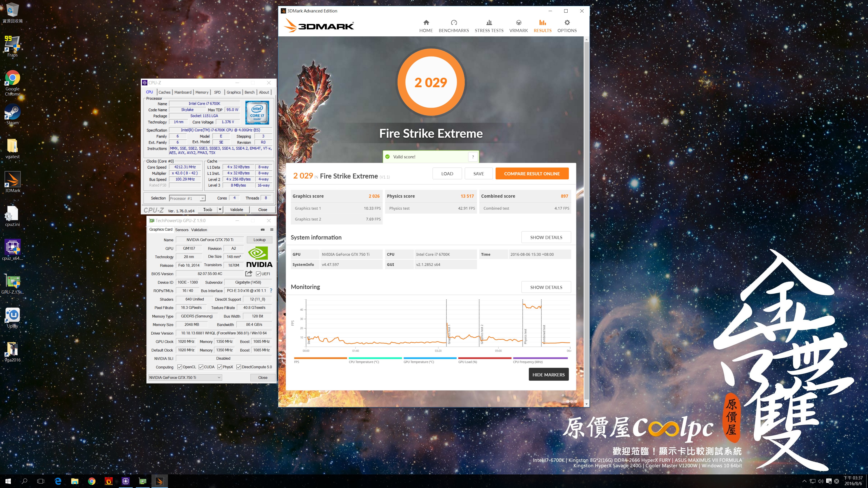Toggle CUDA checkbox in GPU-Z
This screenshot has width=868, height=488.
(x=201, y=367)
